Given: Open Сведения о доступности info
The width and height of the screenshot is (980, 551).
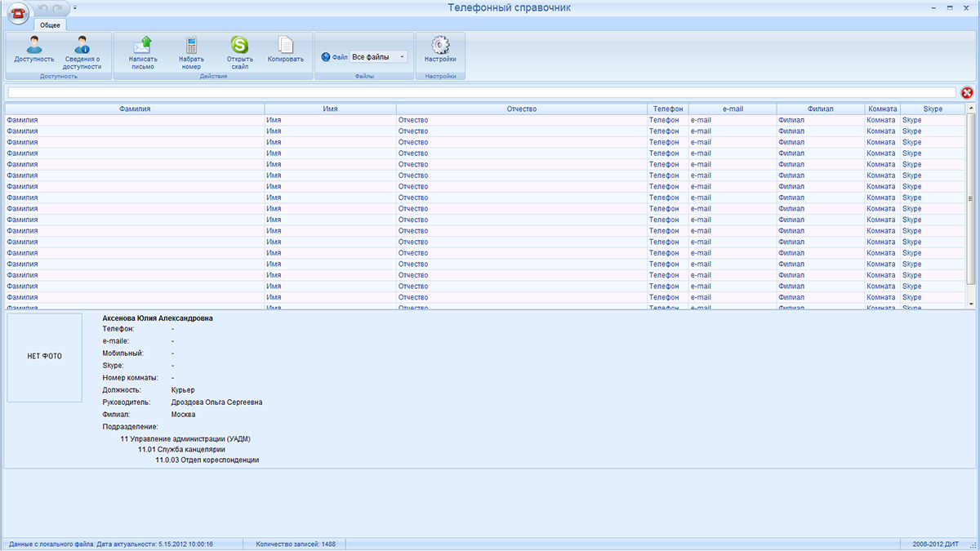Looking at the screenshot, I should tap(82, 53).
